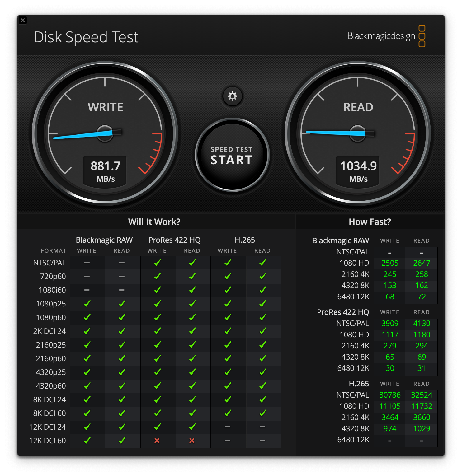Click H.265 read checkmark for NTSC/PAL
The height and width of the screenshot is (476, 462).
(x=263, y=262)
